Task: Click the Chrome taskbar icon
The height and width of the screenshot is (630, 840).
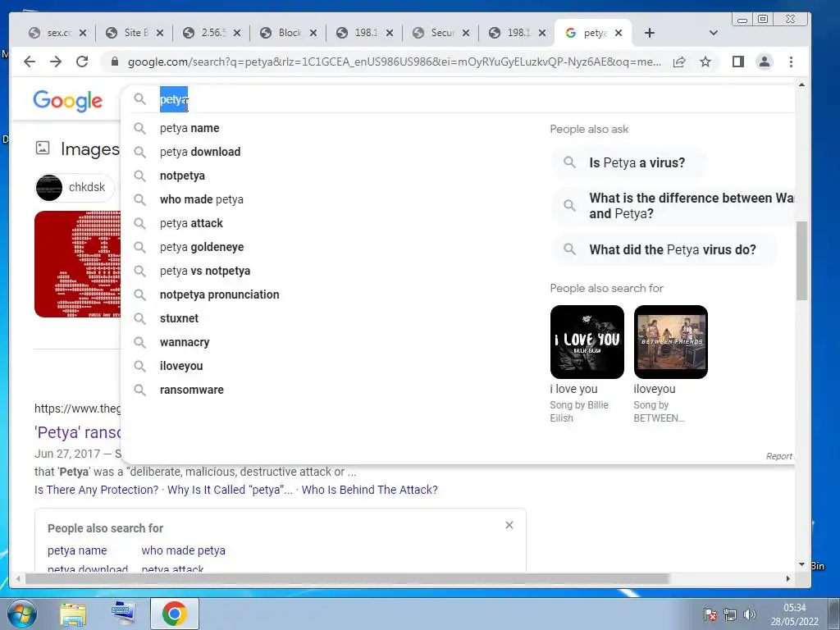Action: 175,614
